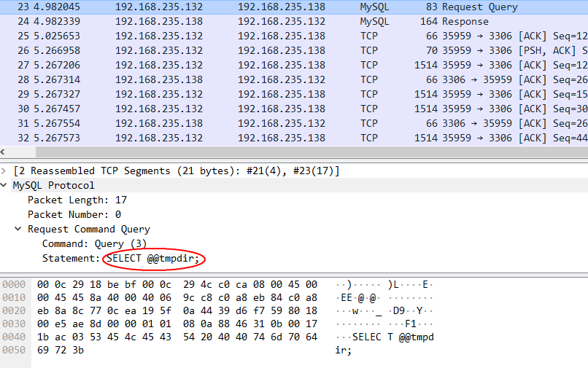This screenshot has width=588, height=368.
Task: Collapse the MySQL Protocol tree section
Action: coord(6,185)
